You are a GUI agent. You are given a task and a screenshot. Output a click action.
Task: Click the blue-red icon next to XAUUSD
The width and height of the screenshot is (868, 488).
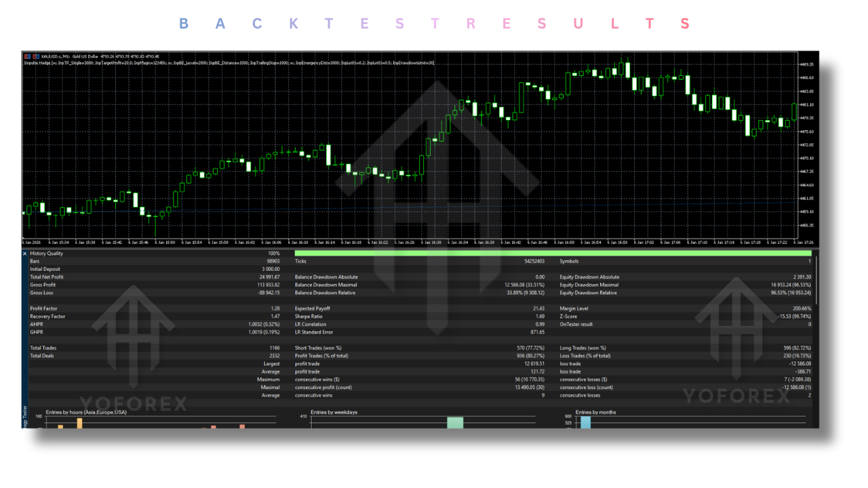point(35,56)
